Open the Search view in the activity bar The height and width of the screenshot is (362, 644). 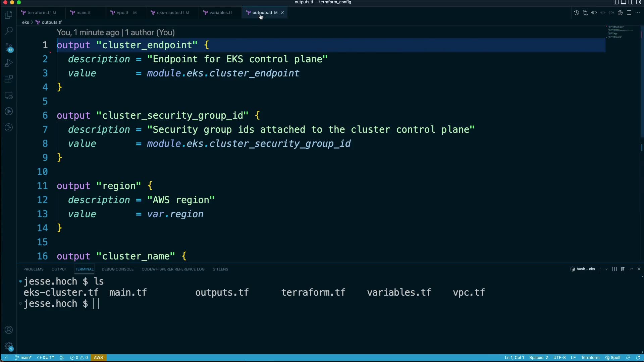point(9,31)
